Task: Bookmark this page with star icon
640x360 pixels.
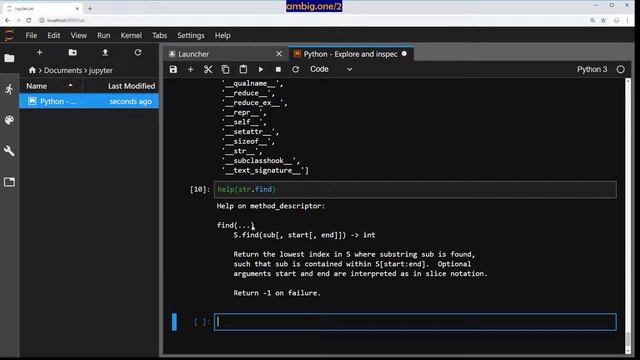Action: (x=603, y=20)
